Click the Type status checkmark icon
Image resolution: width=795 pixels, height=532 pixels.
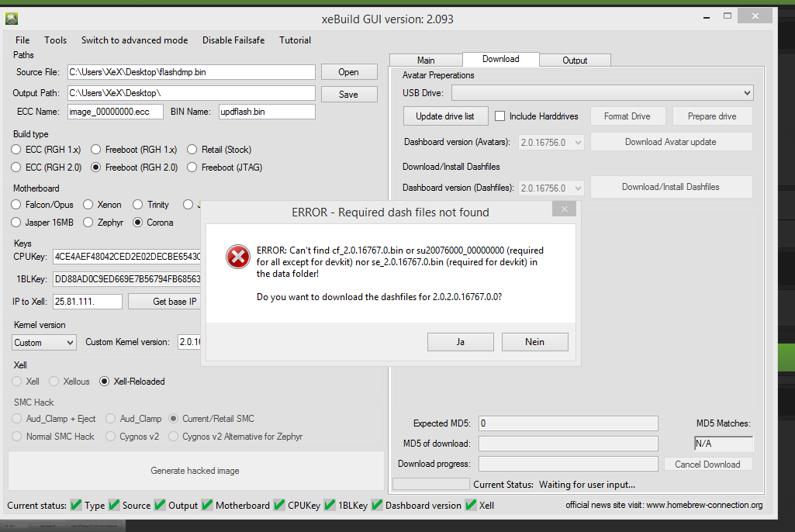click(x=76, y=505)
